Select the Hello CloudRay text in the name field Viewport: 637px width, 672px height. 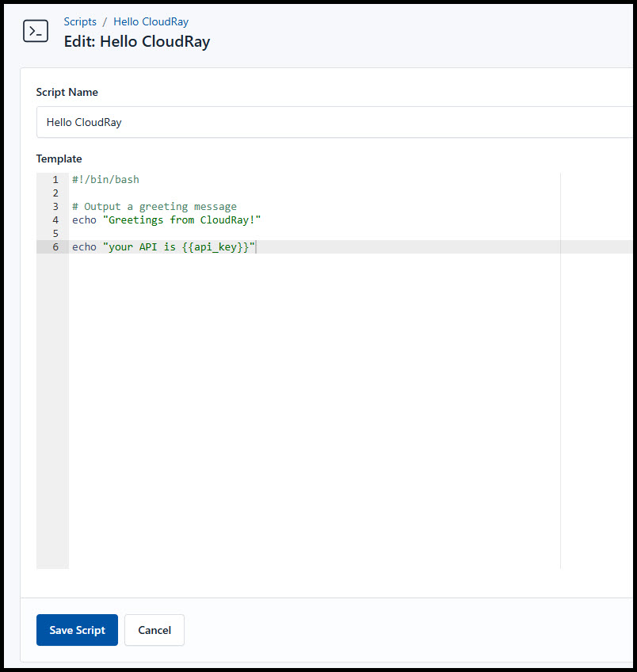pos(83,122)
